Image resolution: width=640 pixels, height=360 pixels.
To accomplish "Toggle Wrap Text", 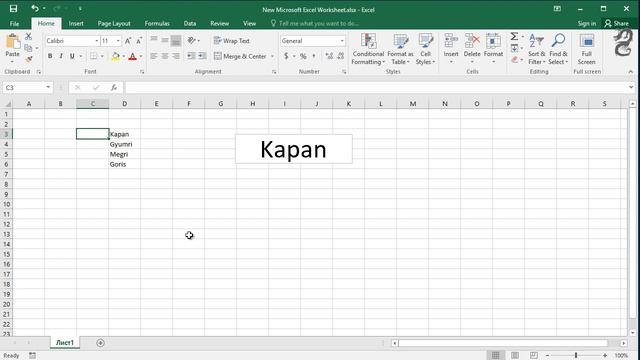I will pyautogui.click(x=231, y=41).
